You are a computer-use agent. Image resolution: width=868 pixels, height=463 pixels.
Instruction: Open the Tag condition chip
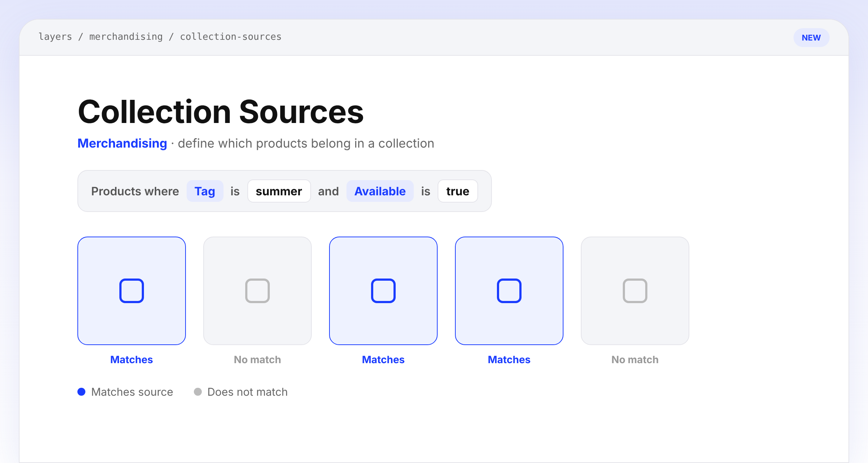click(x=205, y=191)
